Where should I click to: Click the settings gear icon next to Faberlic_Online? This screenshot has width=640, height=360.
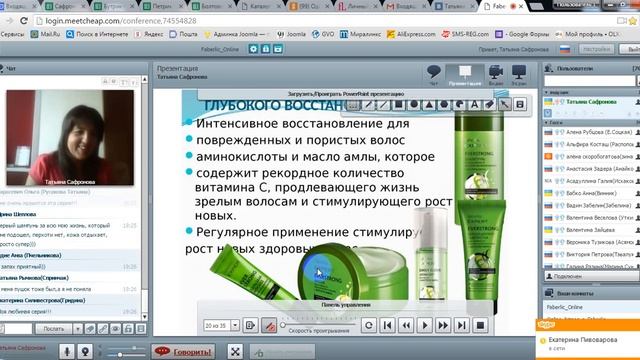coord(253,49)
